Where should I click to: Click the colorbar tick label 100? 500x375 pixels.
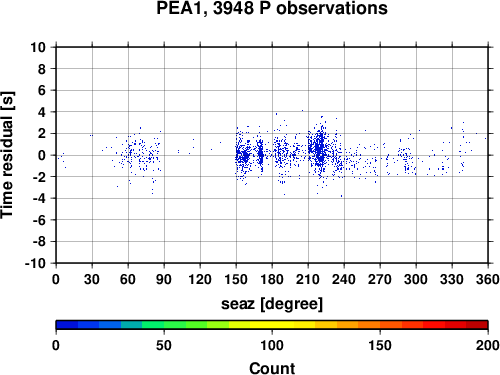point(272,345)
